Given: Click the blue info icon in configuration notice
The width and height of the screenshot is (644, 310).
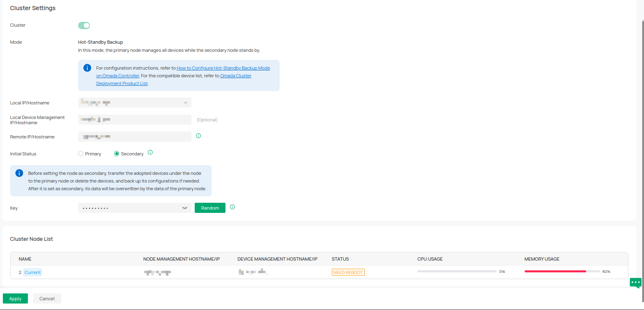Looking at the screenshot, I should [x=87, y=68].
